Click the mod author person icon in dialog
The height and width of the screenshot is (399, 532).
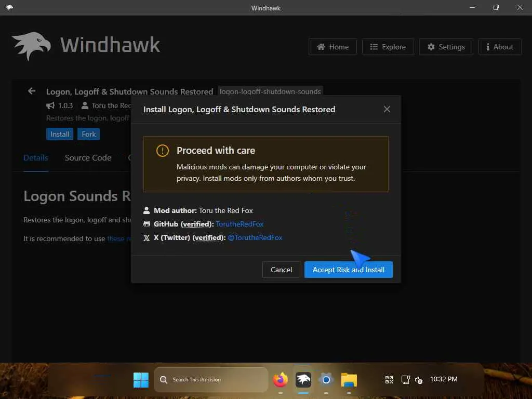147,210
